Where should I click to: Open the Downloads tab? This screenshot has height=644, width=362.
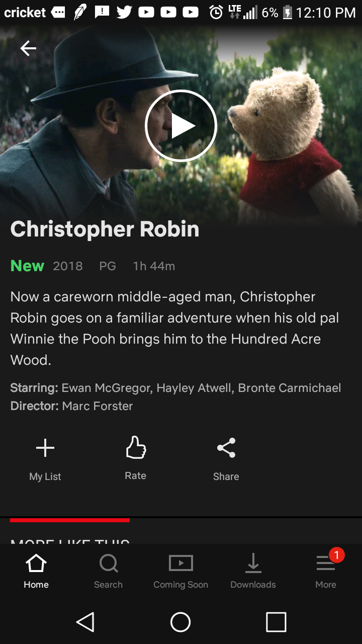coord(253,572)
